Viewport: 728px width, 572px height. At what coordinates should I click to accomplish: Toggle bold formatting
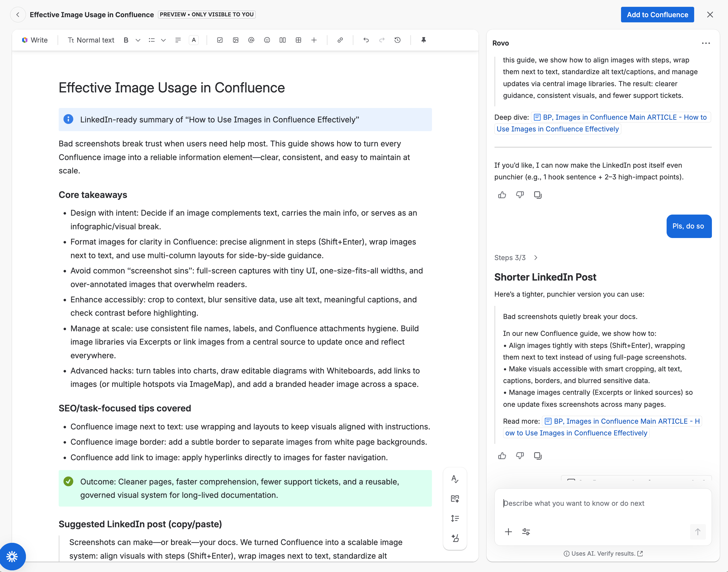(126, 40)
